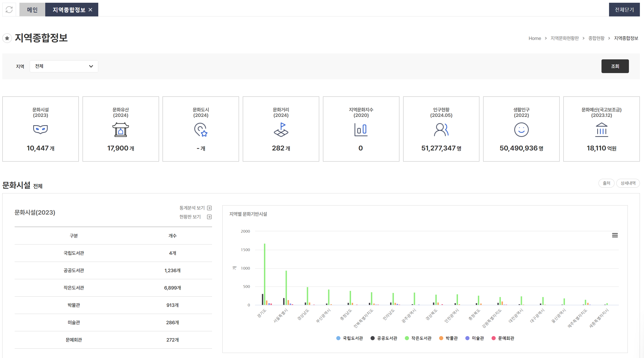Viewport: 644px width, 358px height.
Task: Open 종합현황 breadcrumb
Action: 596,38
